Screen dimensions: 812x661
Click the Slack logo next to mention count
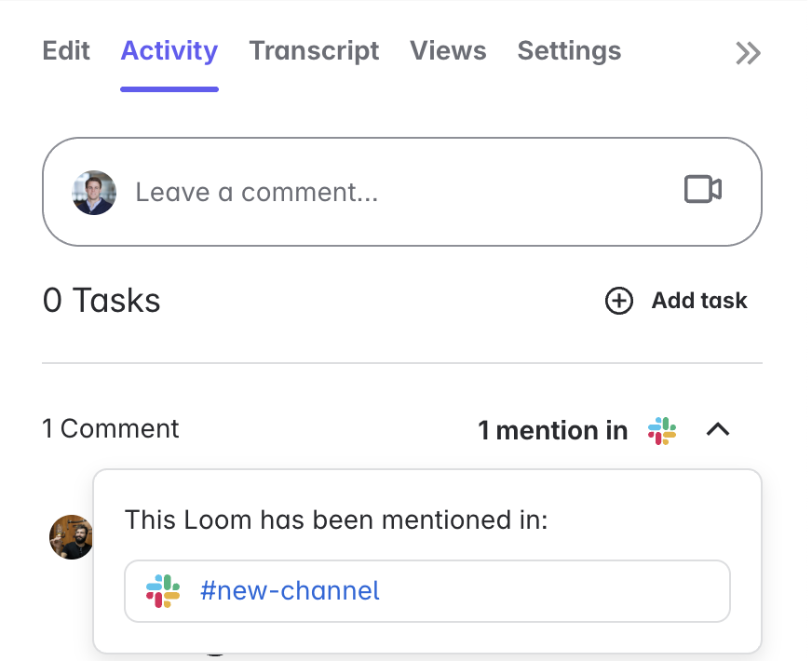[662, 430]
